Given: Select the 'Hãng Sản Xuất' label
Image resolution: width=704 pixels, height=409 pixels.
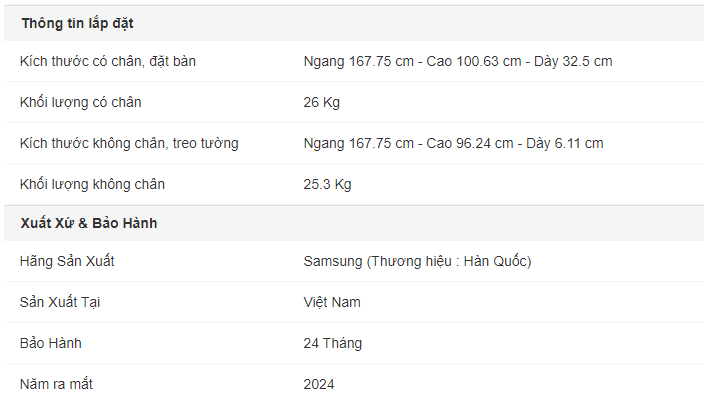Looking at the screenshot, I should tap(67, 261).
